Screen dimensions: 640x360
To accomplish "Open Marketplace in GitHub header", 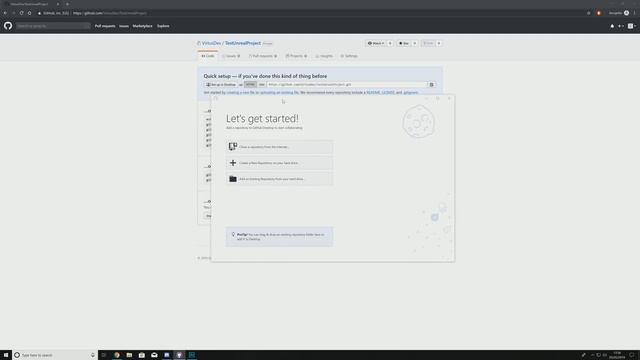I will tap(142, 26).
